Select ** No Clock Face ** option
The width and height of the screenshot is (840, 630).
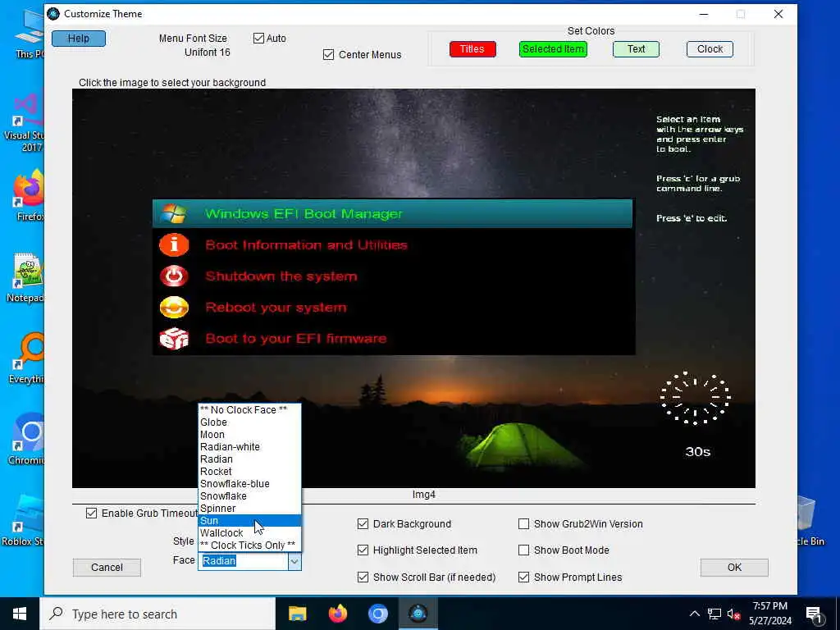(x=249, y=410)
